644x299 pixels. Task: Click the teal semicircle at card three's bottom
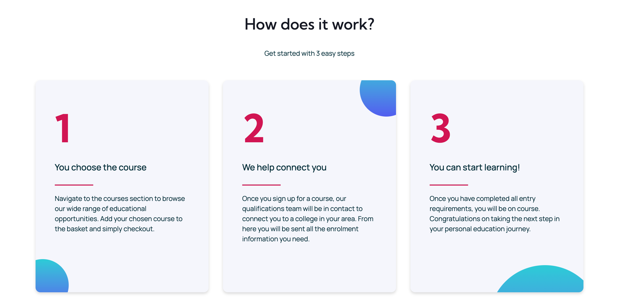tap(540, 279)
